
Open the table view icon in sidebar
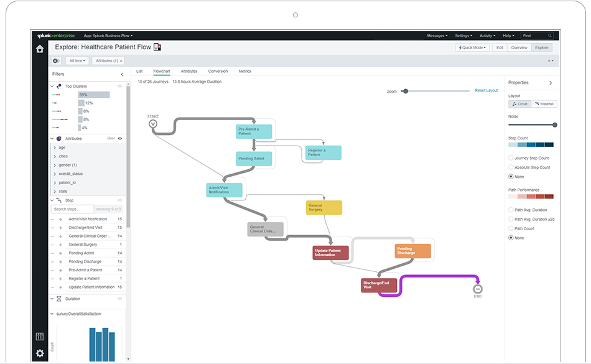pos(40,337)
